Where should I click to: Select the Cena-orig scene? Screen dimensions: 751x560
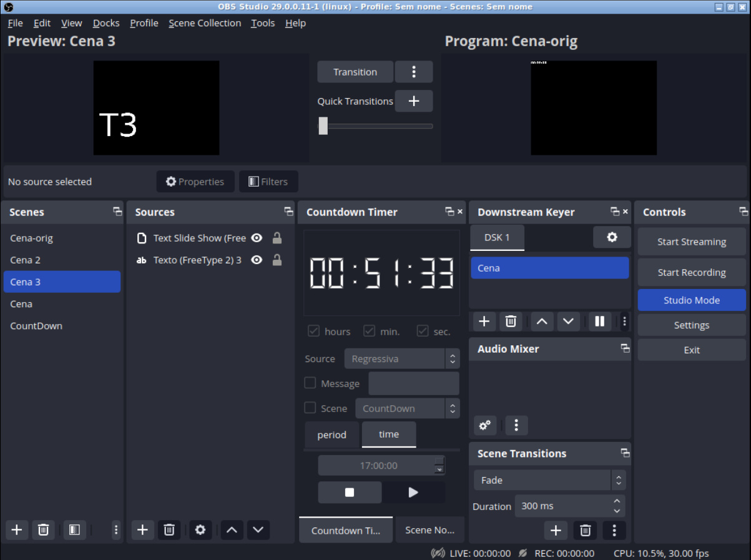[x=62, y=238]
